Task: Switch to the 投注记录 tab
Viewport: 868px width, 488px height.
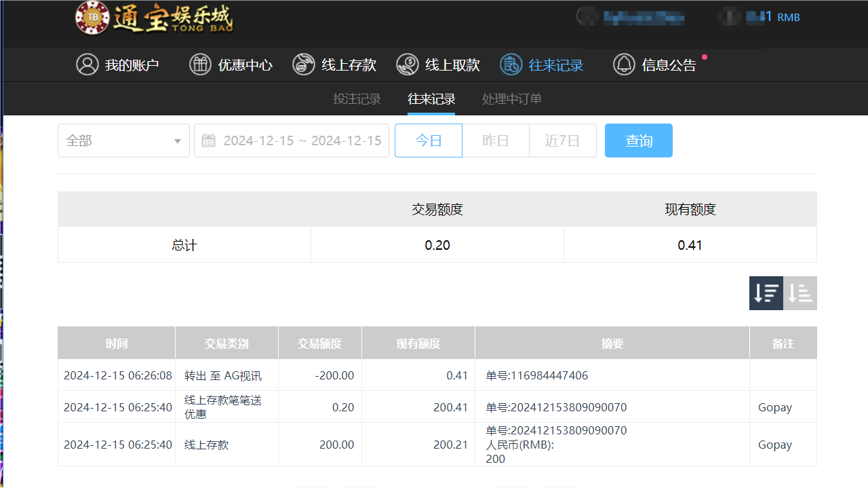Action: 357,98
